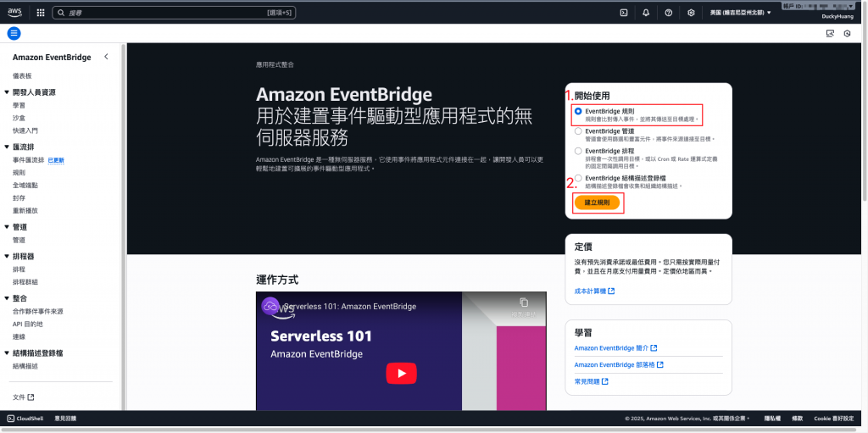Collapse the 開發人員資源 section

click(x=7, y=92)
